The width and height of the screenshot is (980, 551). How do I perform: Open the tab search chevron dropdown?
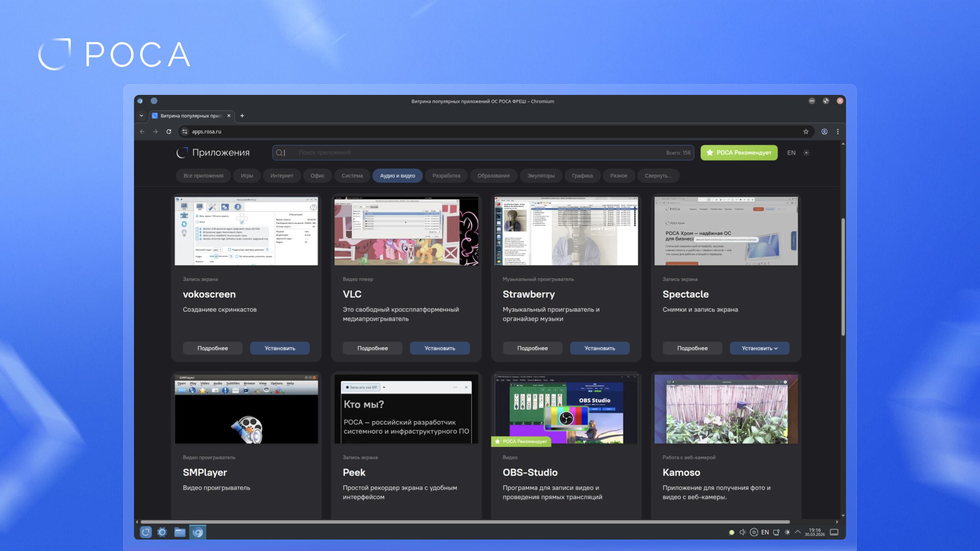141,116
